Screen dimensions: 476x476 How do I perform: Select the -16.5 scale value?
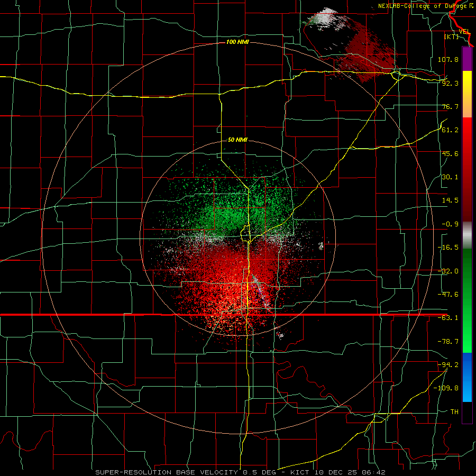pos(448,248)
